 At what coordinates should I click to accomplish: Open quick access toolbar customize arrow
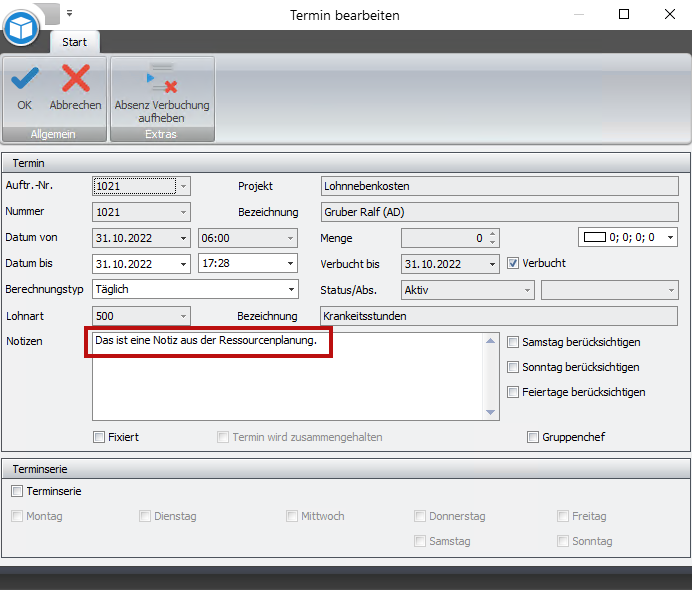pos(69,13)
